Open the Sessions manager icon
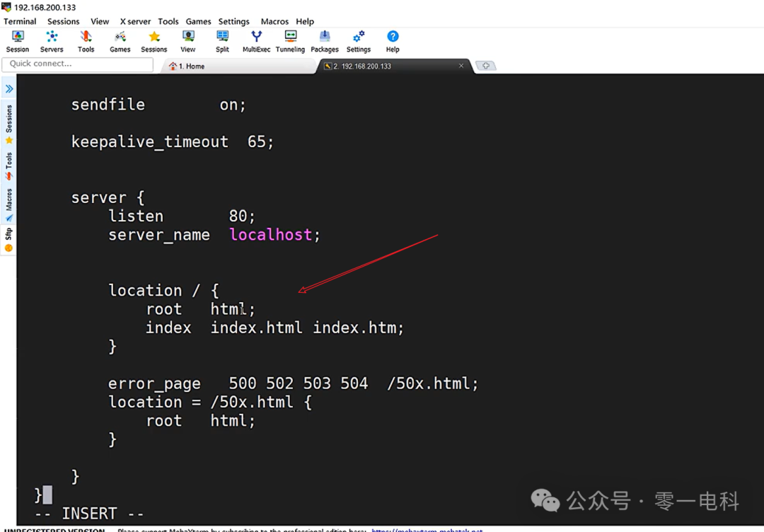The width and height of the screenshot is (764, 532). tap(154, 40)
